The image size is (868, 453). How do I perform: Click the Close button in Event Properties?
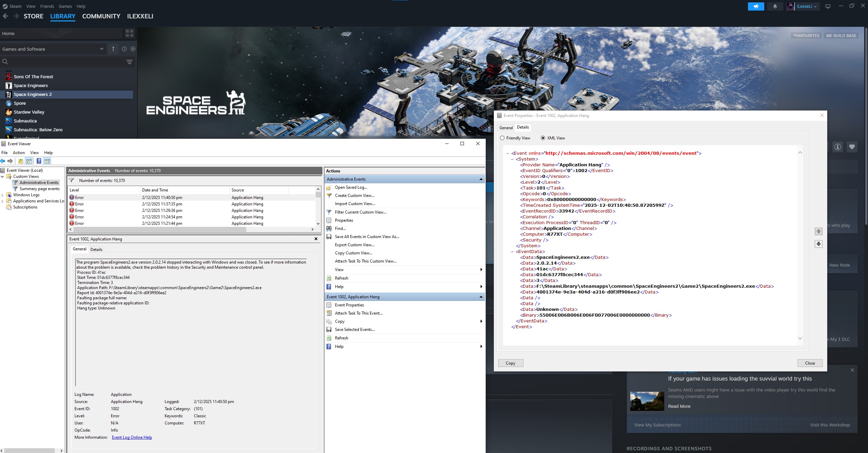(810, 363)
